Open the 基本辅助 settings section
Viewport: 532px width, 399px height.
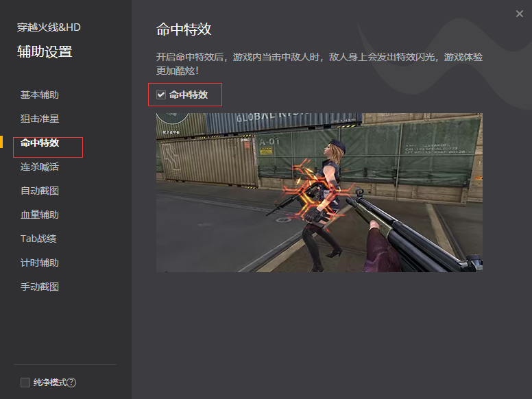pyautogui.click(x=40, y=95)
